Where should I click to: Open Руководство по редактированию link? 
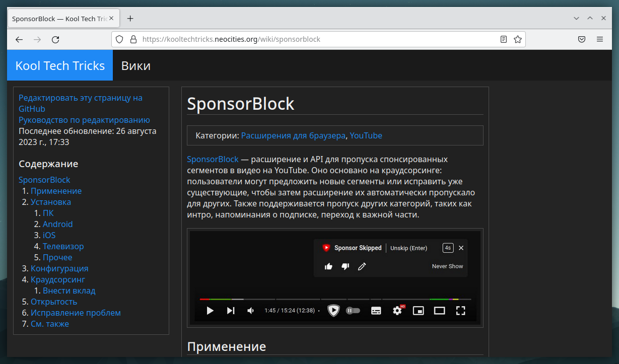(84, 120)
